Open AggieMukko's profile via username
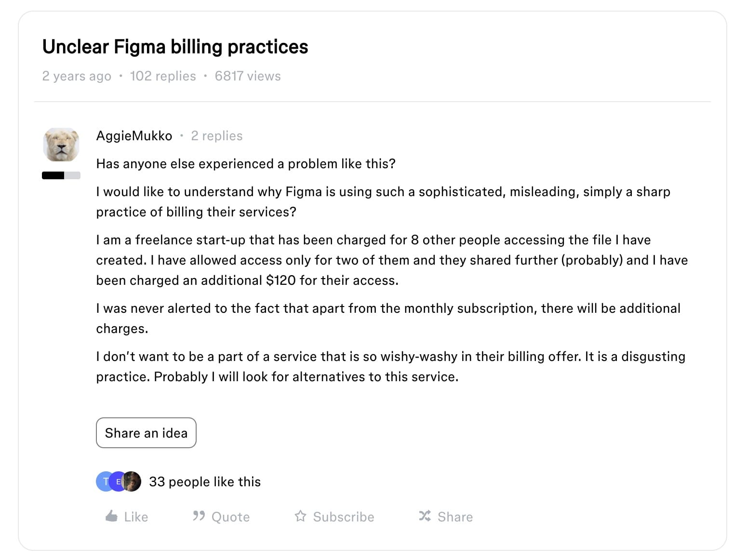This screenshot has height=560, width=747. point(134,135)
